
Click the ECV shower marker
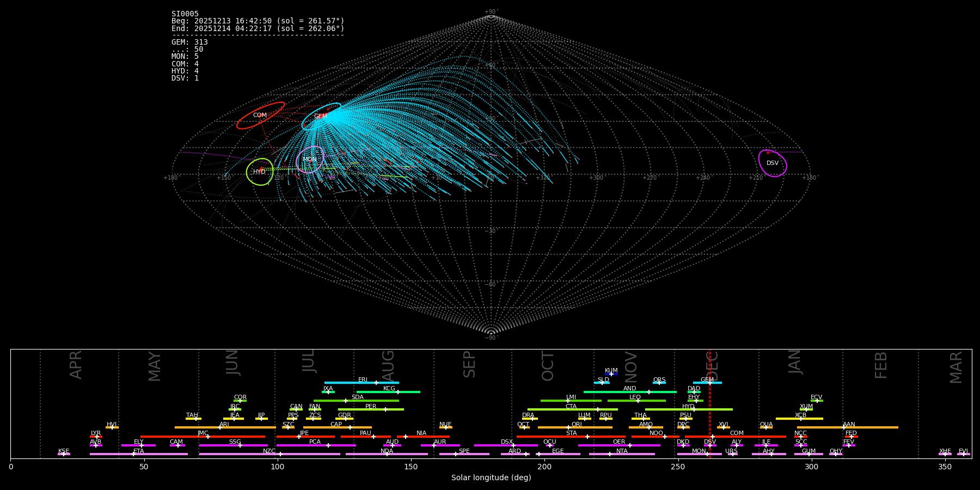(x=817, y=401)
